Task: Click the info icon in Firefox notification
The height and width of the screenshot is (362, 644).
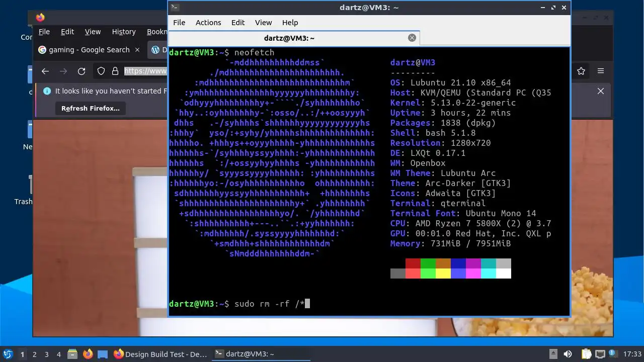Action: [x=47, y=91]
